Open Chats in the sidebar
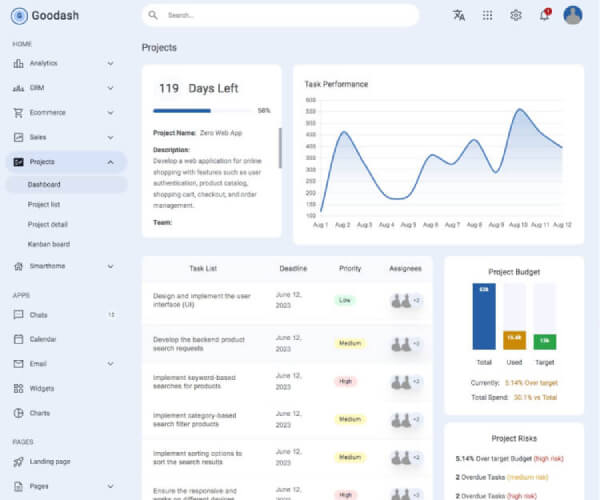The width and height of the screenshot is (600, 500). [x=39, y=315]
